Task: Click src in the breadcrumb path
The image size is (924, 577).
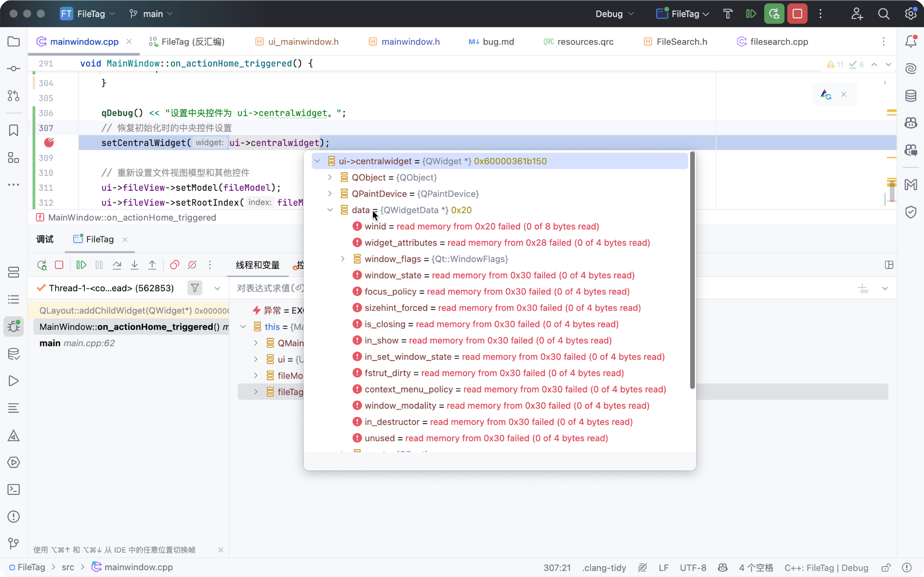Action: (x=68, y=567)
